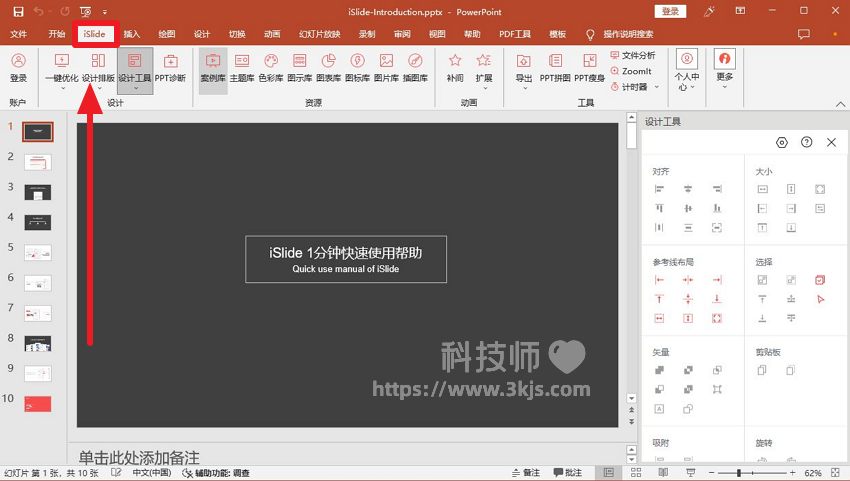Switch to slide sorter view
The height and width of the screenshot is (481, 850).
[x=636, y=473]
